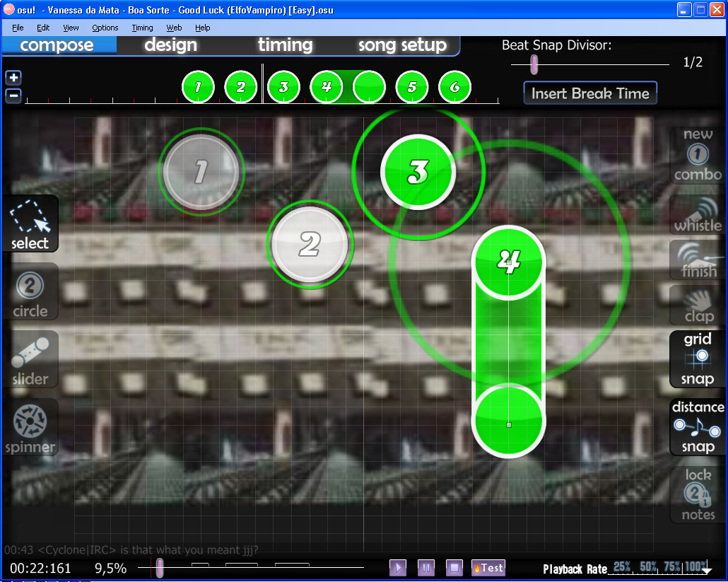The height and width of the screenshot is (582, 728).
Task: Switch to the compose tab
Action: click(x=59, y=45)
